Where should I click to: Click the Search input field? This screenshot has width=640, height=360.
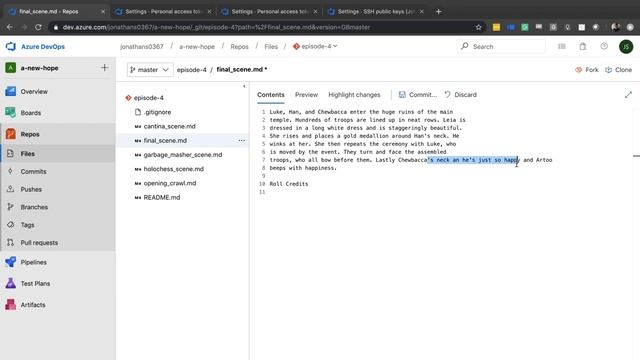pyautogui.click(x=501, y=47)
